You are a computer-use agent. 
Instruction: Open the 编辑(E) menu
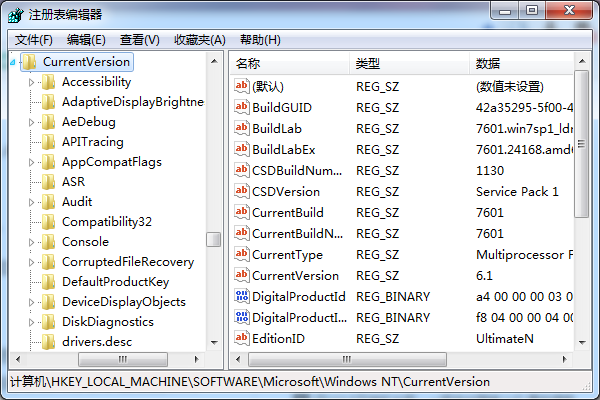point(86,40)
